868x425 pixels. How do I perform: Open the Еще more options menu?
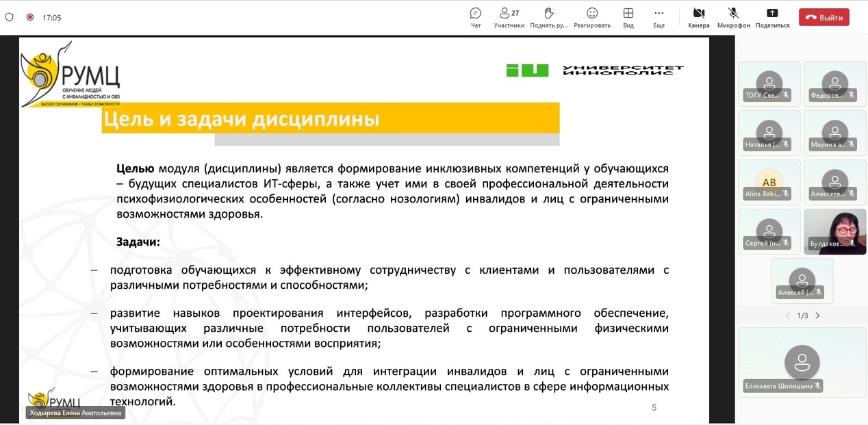pyautogui.click(x=659, y=17)
